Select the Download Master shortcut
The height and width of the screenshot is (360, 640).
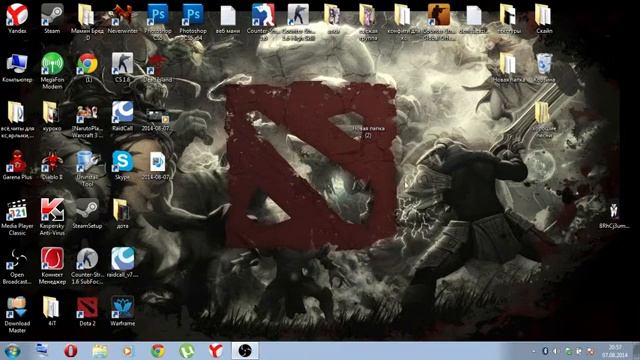pyautogui.click(x=17, y=314)
